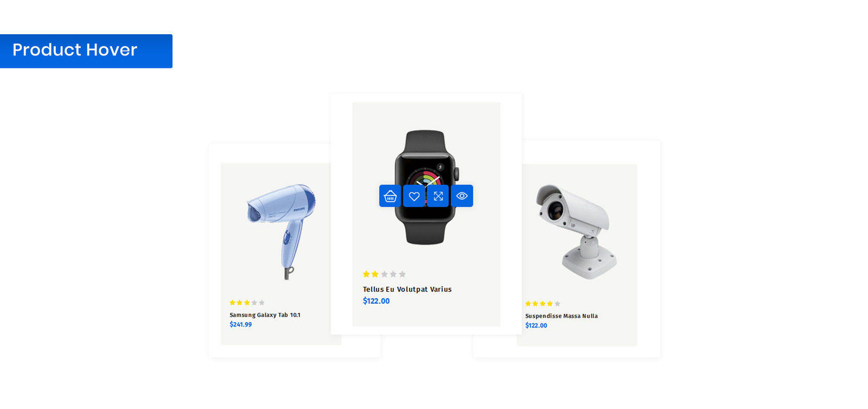Open the Suspendisse Massa Nulla title link

tap(561, 316)
